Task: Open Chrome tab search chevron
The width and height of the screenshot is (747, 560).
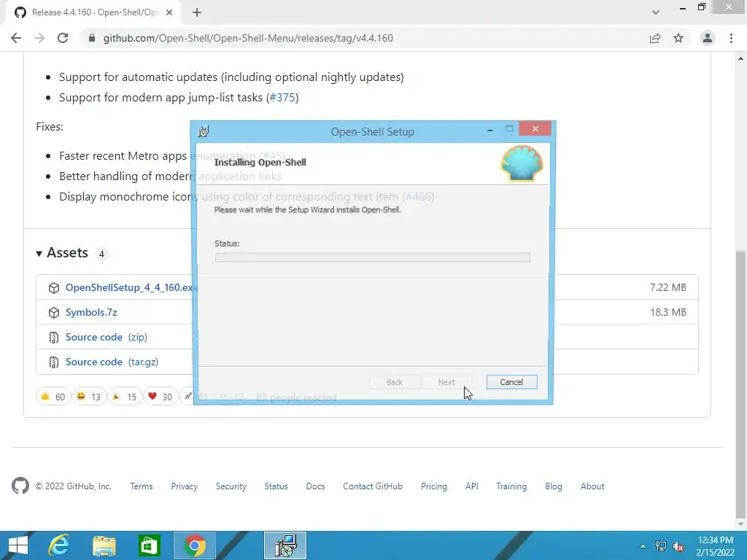Action: click(656, 12)
